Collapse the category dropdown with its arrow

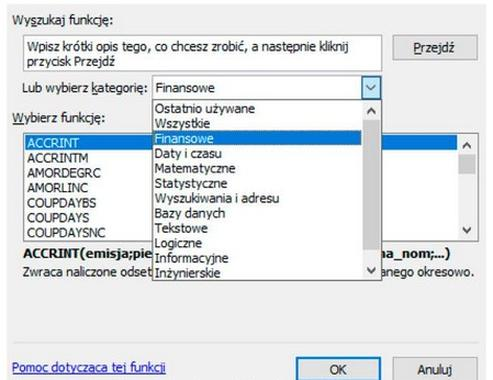click(x=371, y=88)
